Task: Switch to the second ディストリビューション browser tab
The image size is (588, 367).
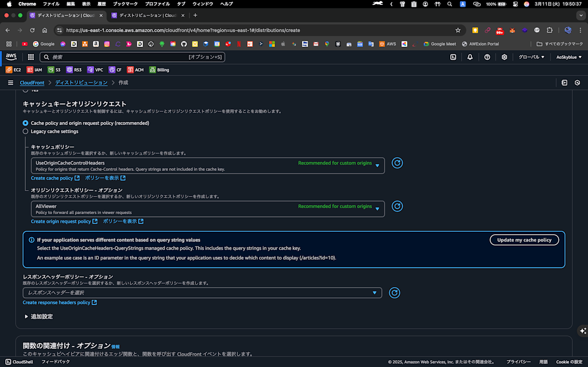Action: (x=147, y=15)
